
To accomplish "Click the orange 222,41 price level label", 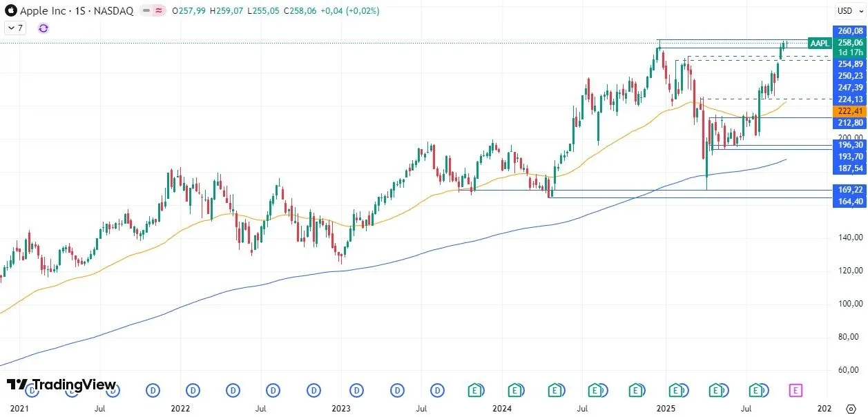I will click(x=849, y=111).
